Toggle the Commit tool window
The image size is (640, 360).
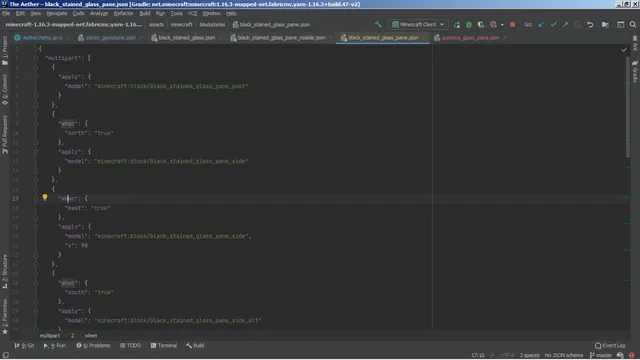pos(5,90)
